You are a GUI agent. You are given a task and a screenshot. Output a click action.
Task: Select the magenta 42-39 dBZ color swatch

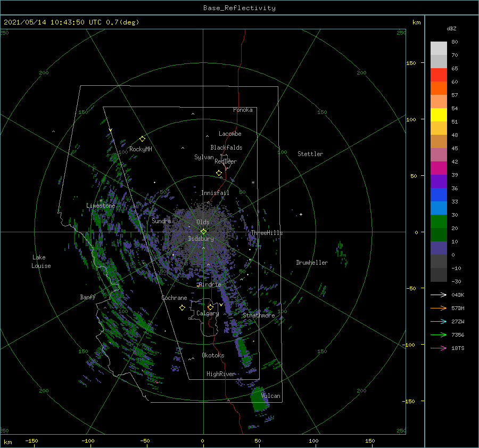pos(439,168)
